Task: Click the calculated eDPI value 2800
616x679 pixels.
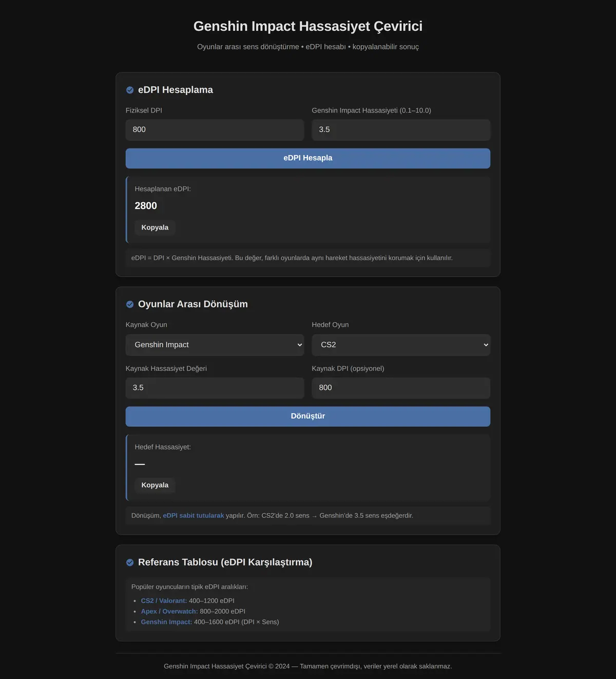Action: pyautogui.click(x=146, y=206)
